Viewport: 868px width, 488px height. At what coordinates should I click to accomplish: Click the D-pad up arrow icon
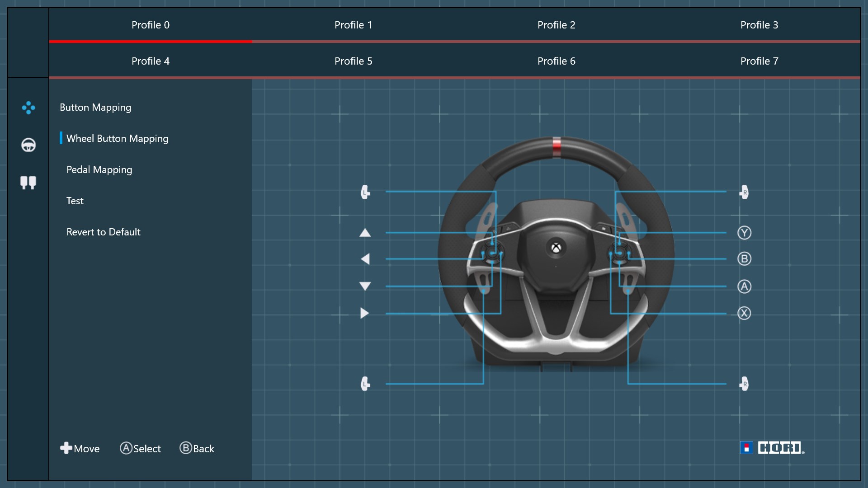click(x=365, y=233)
